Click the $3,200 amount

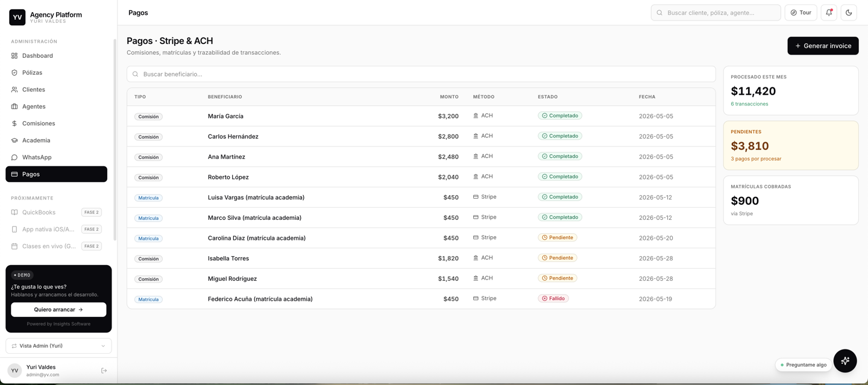pos(448,116)
